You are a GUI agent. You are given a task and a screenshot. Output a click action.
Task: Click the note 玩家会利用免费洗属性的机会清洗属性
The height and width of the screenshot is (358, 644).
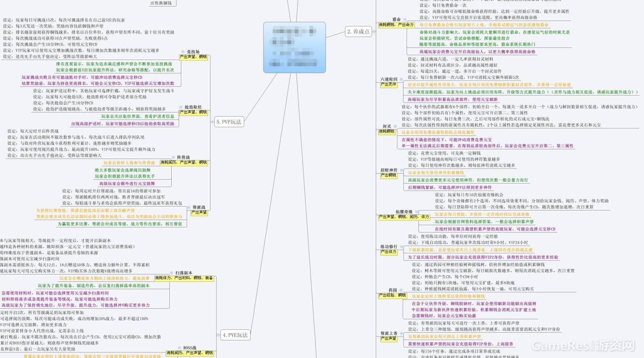click(x=438, y=132)
